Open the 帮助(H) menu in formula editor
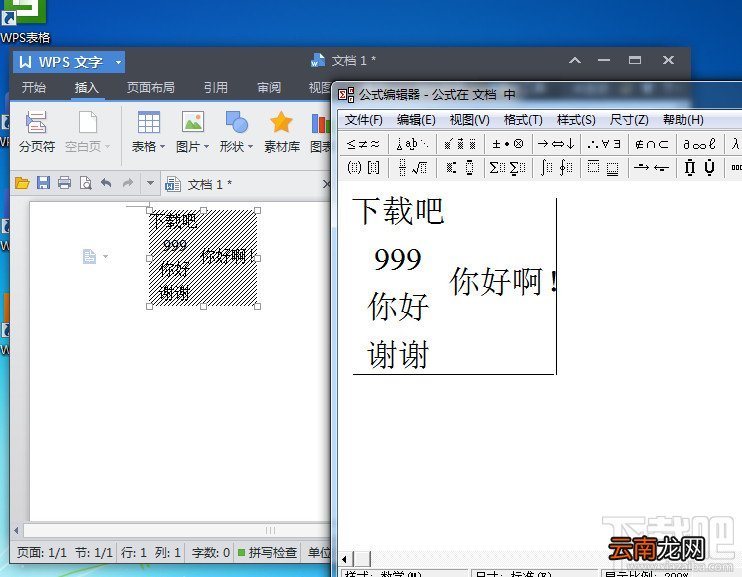742x577 pixels. tap(683, 120)
